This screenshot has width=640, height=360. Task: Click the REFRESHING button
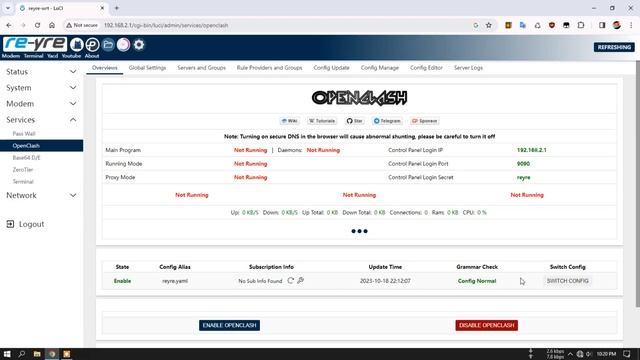(614, 47)
